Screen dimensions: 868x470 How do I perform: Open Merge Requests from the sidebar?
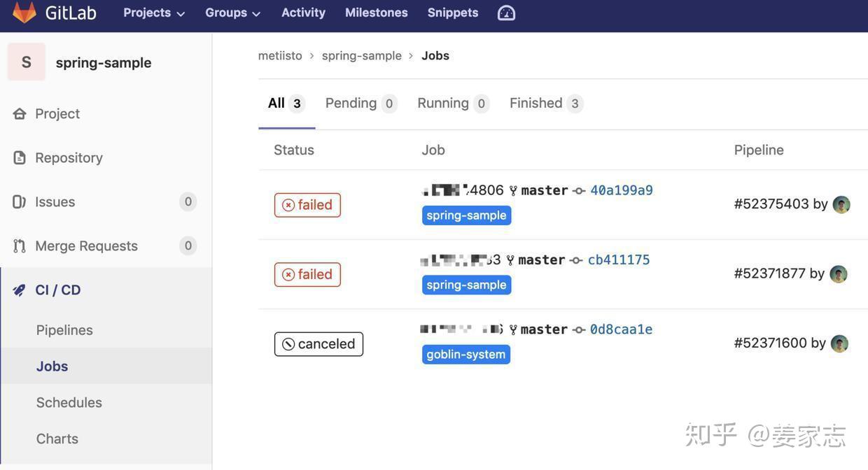20,245
